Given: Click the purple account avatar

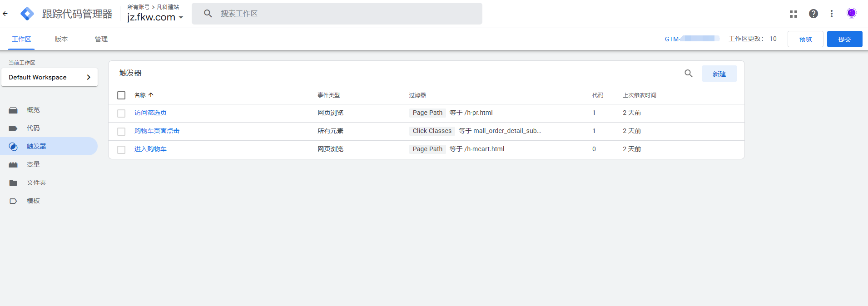Looking at the screenshot, I should click(x=852, y=13).
